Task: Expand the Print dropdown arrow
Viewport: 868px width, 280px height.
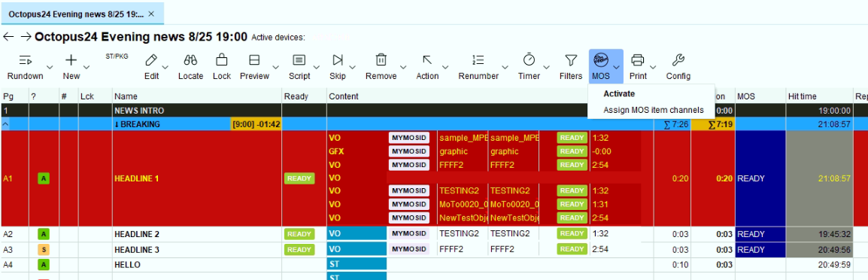Action: [654, 67]
